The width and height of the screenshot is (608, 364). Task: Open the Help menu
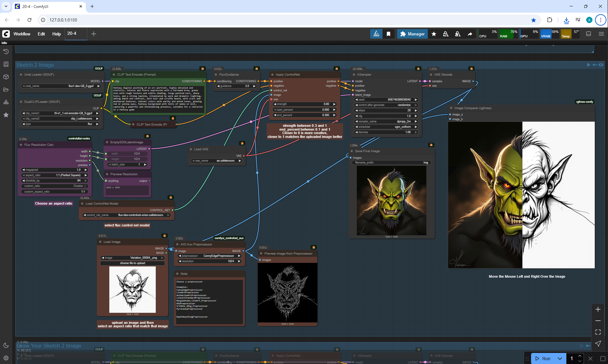pyautogui.click(x=56, y=34)
